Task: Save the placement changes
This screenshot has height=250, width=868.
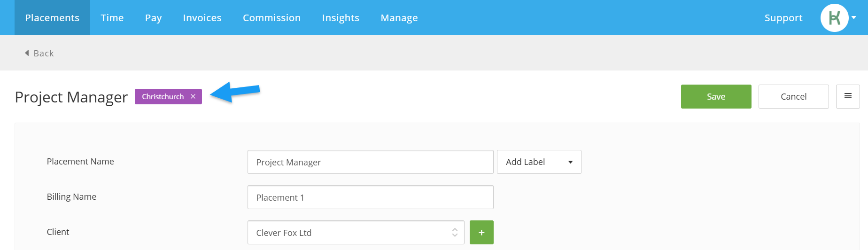Action: pos(716,96)
